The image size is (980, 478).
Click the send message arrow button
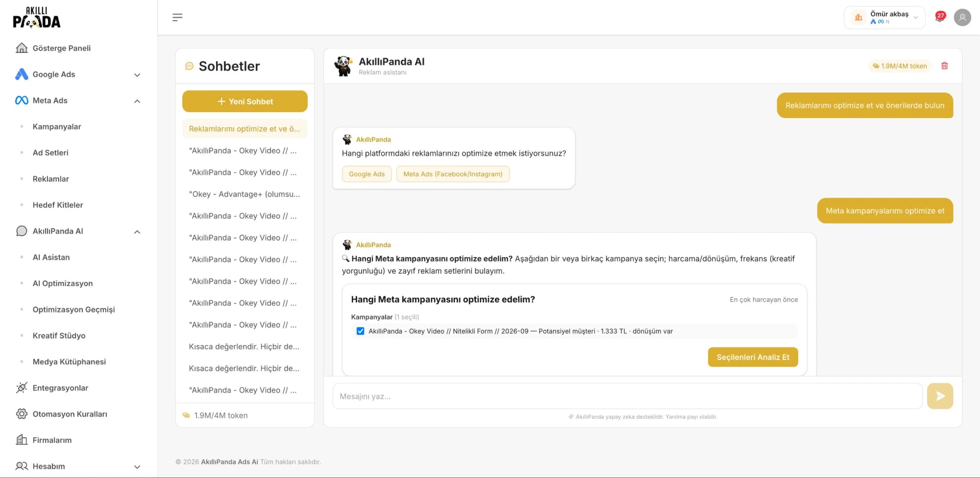coord(940,396)
